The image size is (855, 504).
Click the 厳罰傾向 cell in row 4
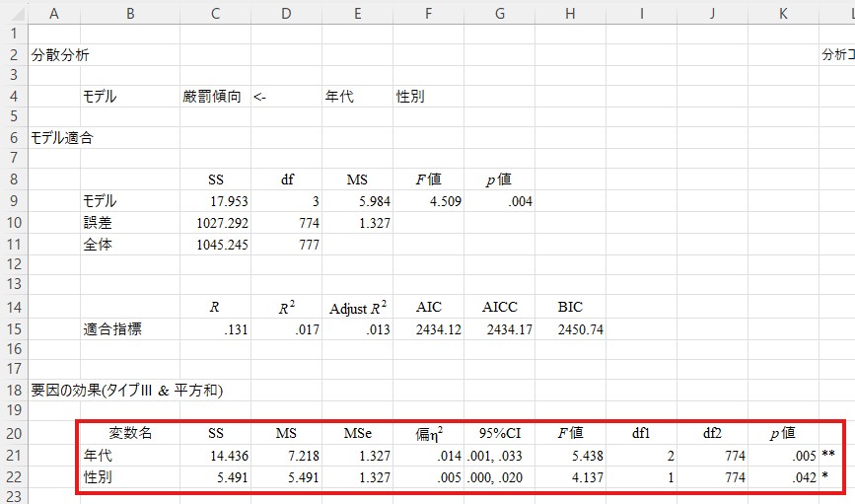pos(211,97)
